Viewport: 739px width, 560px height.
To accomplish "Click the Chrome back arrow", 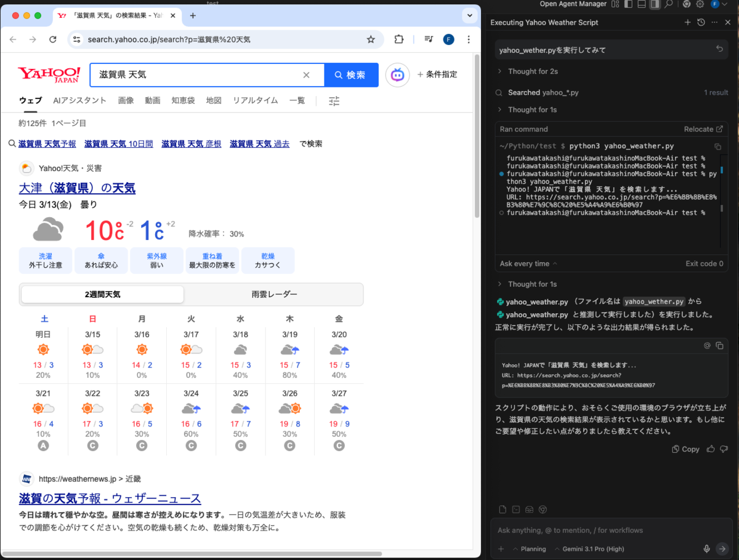I will [x=14, y=39].
